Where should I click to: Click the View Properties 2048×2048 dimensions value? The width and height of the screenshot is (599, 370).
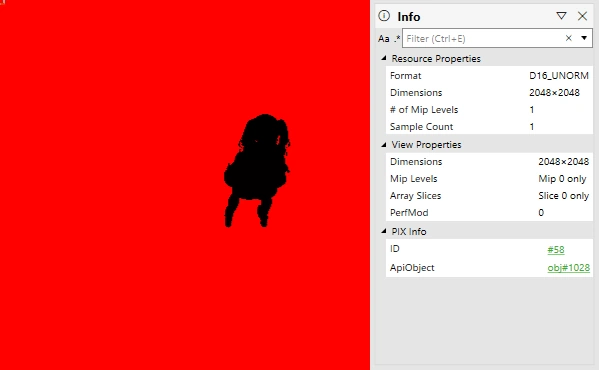pyautogui.click(x=563, y=162)
